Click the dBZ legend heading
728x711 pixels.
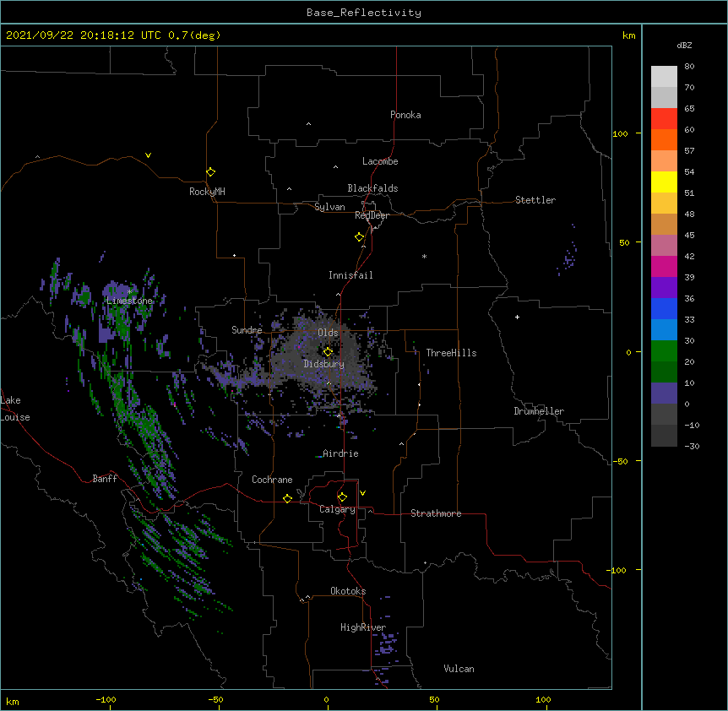684,45
